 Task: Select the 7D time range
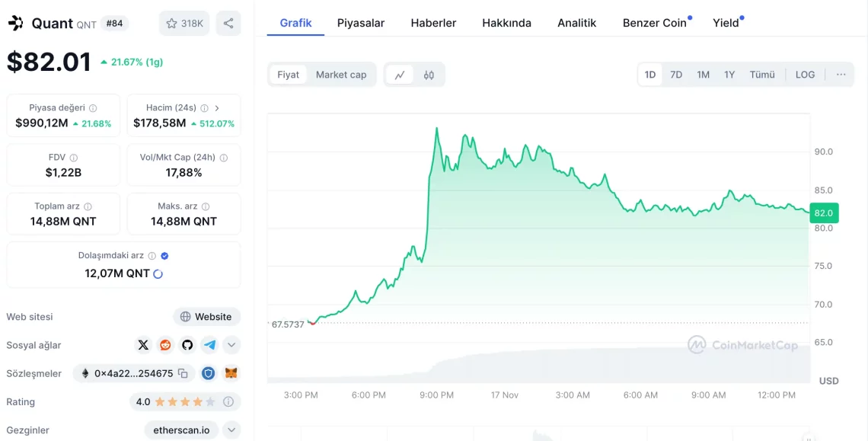[676, 75]
